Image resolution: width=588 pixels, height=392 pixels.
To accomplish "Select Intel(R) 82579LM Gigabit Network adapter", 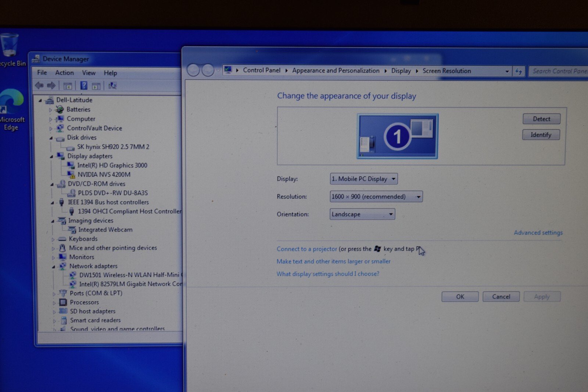I will coord(130,284).
